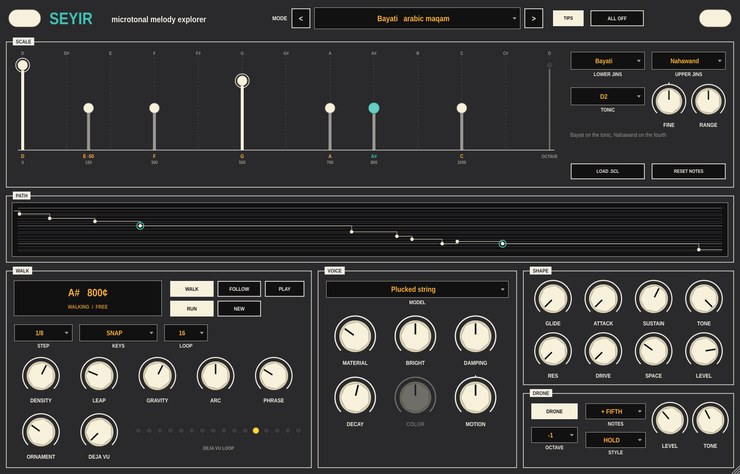Click the New walk button
The height and width of the screenshot is (474, 740).
point(239,309)
